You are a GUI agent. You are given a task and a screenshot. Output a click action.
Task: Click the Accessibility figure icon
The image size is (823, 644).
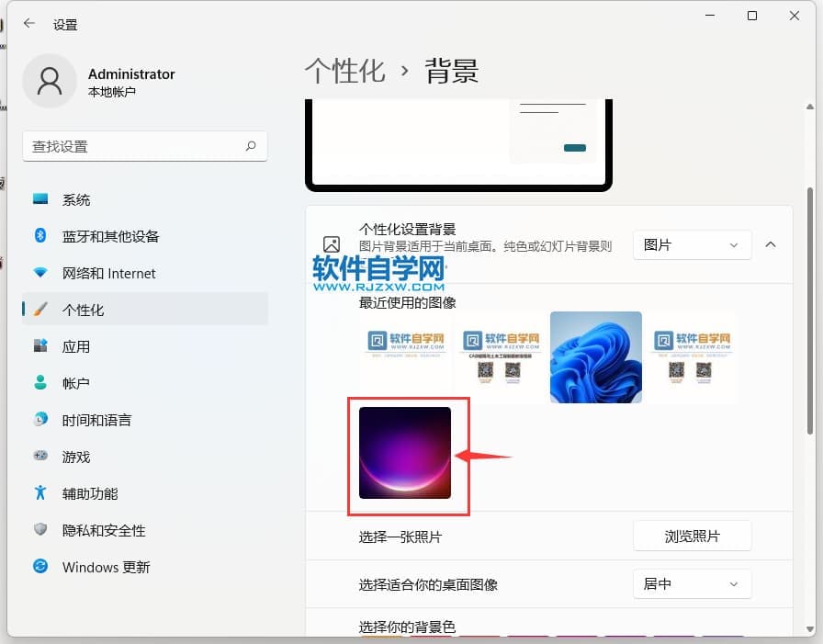40,493
